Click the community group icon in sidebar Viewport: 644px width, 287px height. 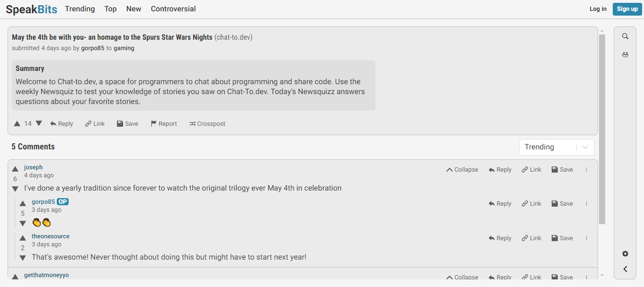(x=625, y=55)
